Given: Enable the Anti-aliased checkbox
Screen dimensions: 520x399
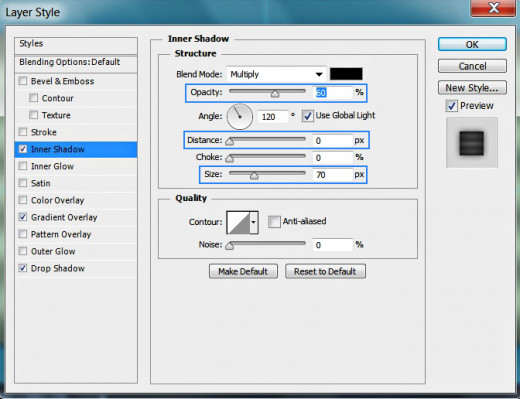Looking at the screenshot, I should 274,222.
